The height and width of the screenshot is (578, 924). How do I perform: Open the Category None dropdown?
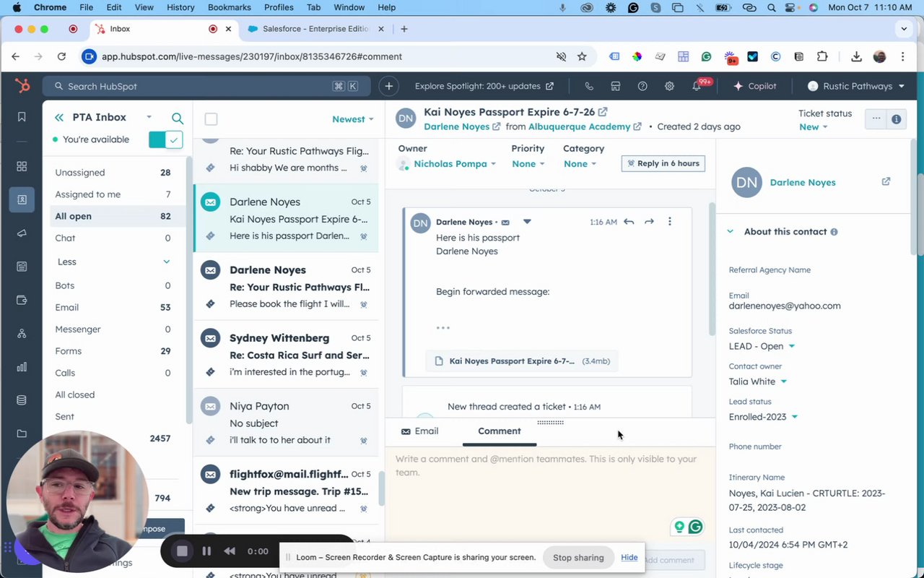point(580,164)
